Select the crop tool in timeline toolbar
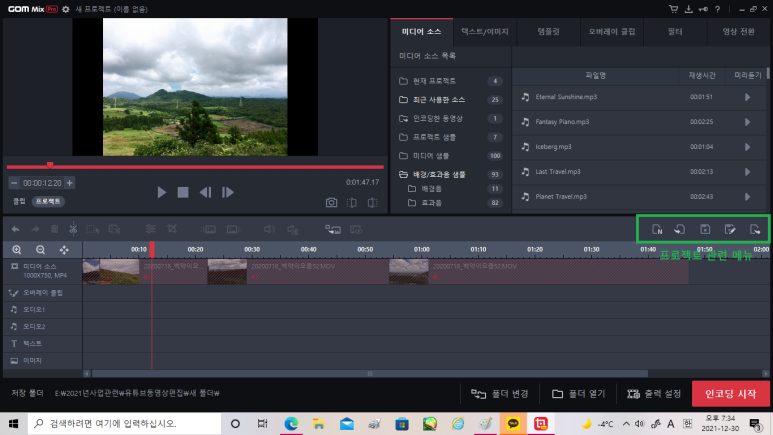Image resolution: width=773 pixels, height=435 pixels. click(x=172, y=229)
